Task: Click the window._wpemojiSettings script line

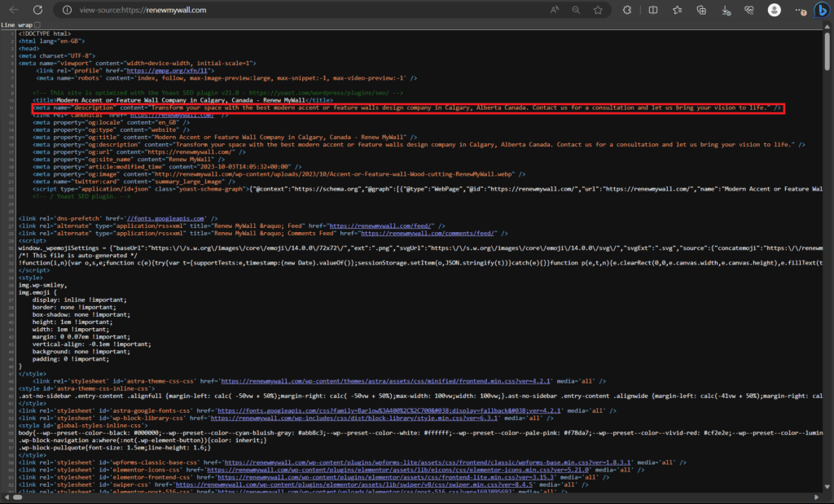Action: pos(420,248)
